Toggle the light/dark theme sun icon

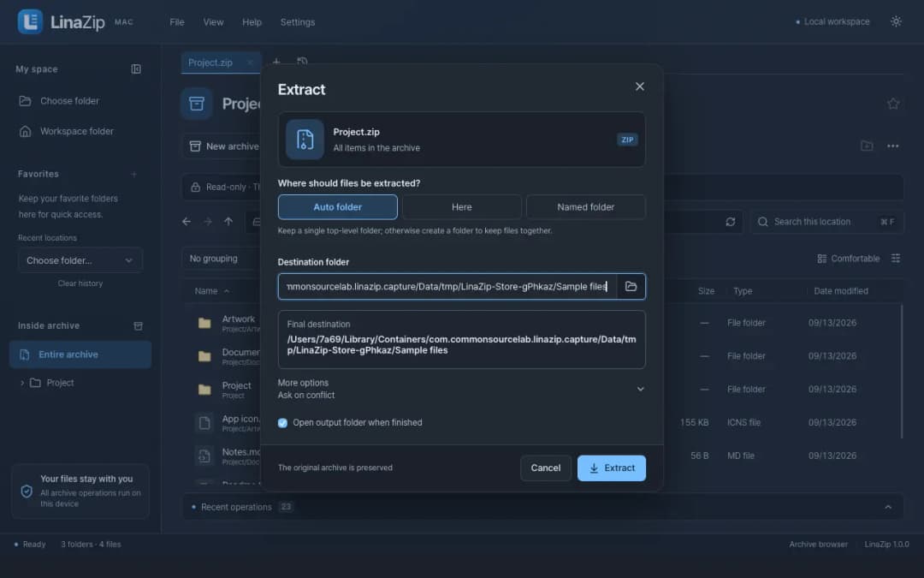[x=896, y=21]
